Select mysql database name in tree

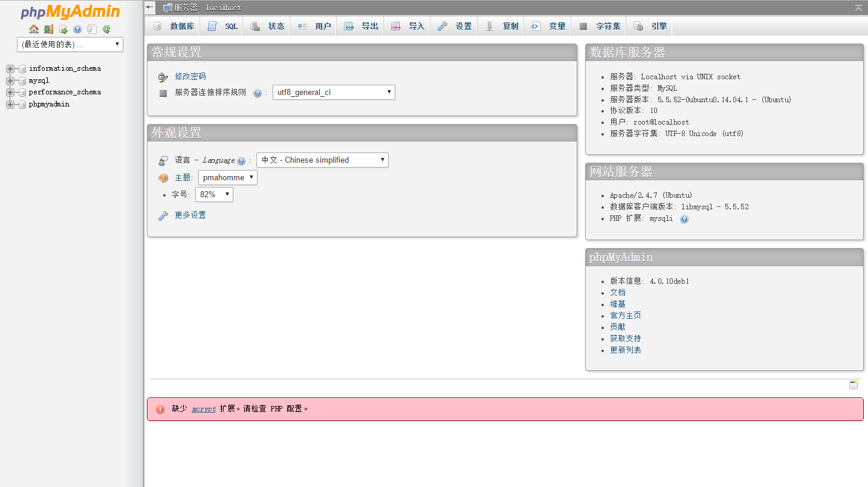tap(39, 80)
